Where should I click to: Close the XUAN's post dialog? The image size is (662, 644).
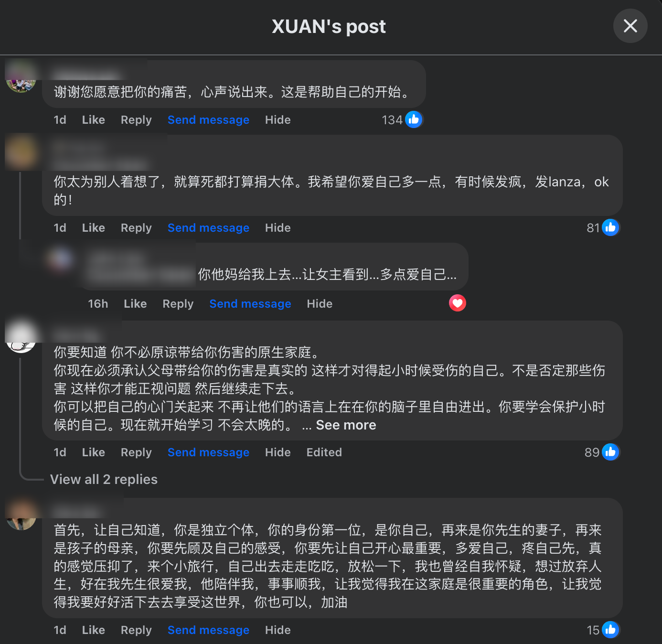tap(630, 26)
